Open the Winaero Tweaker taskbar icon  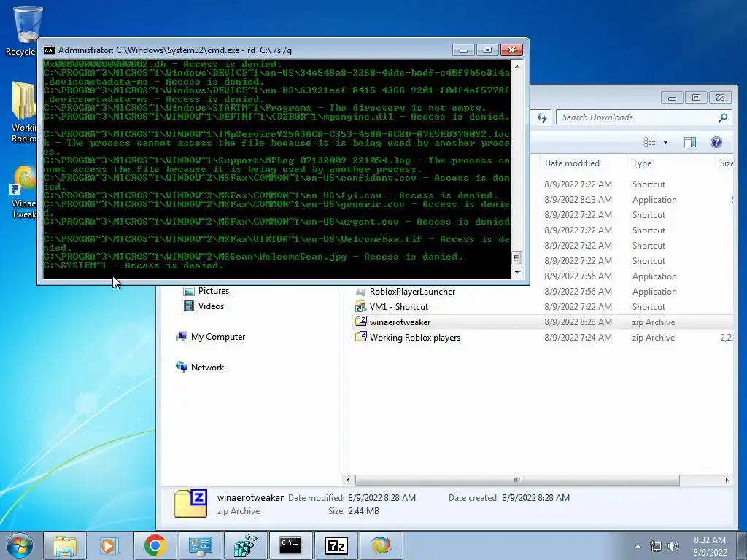coord(381,545)
